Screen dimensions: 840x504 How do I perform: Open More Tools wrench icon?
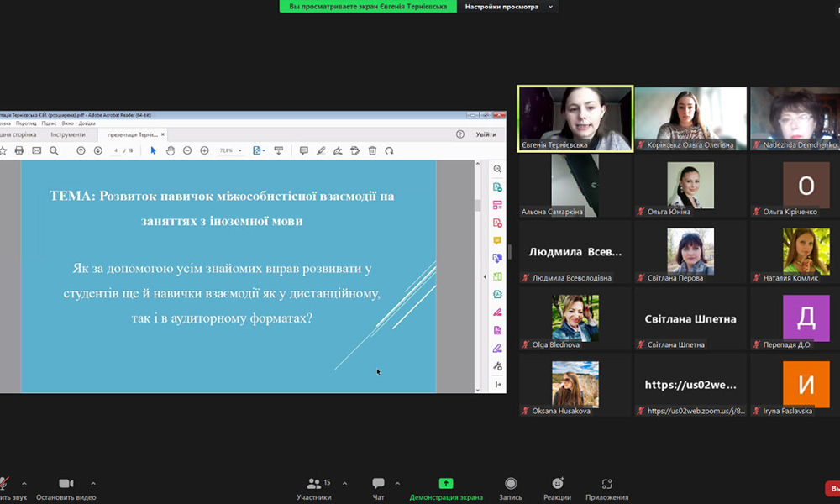pyautogui.click(x=497, y=366)
